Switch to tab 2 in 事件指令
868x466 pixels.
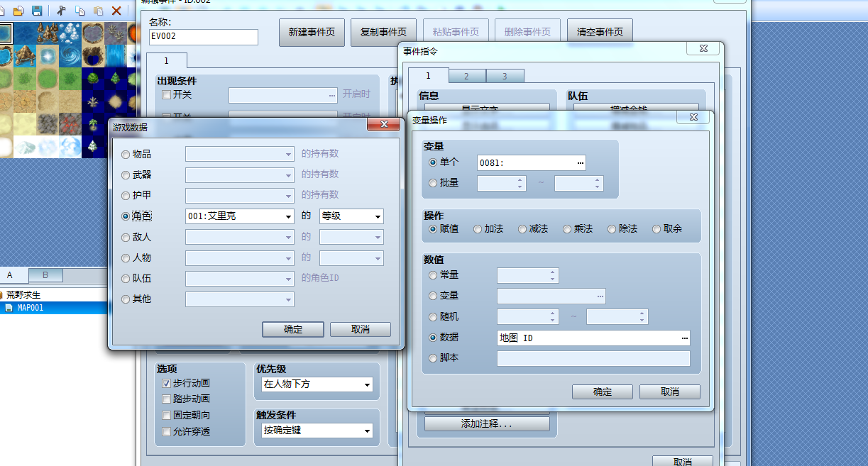coord(467,76)
